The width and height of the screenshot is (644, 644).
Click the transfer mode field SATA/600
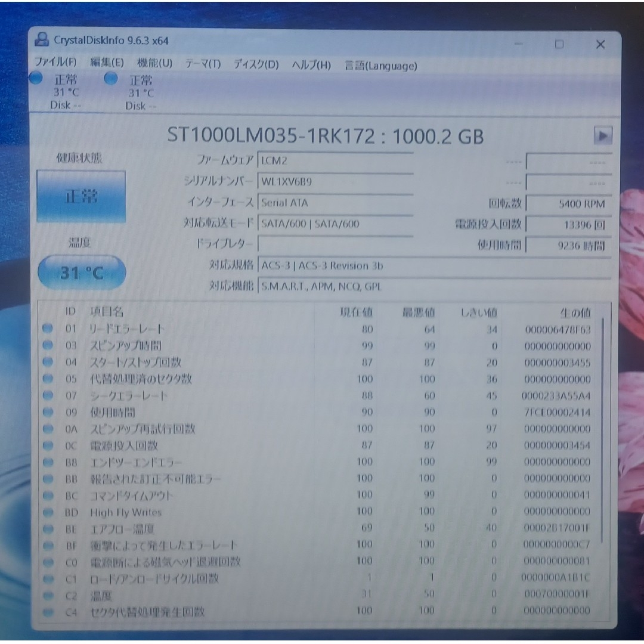point(335,224)
